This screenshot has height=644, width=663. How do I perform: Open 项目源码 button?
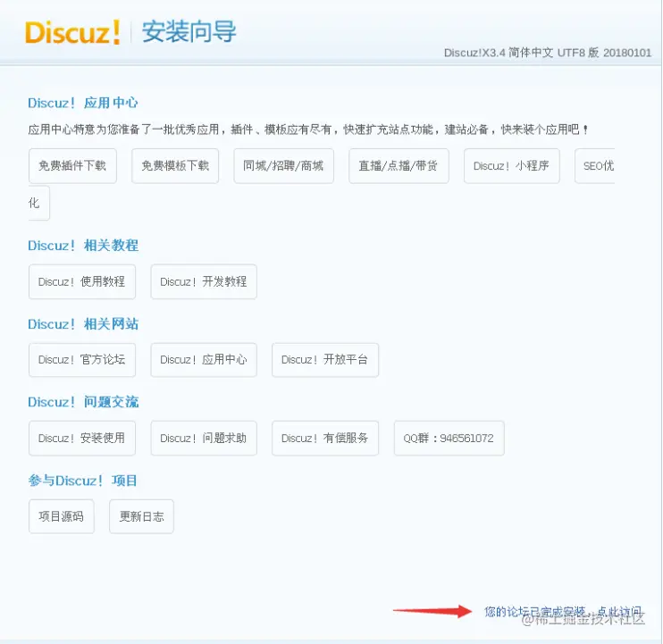click(x=62, y=516)
